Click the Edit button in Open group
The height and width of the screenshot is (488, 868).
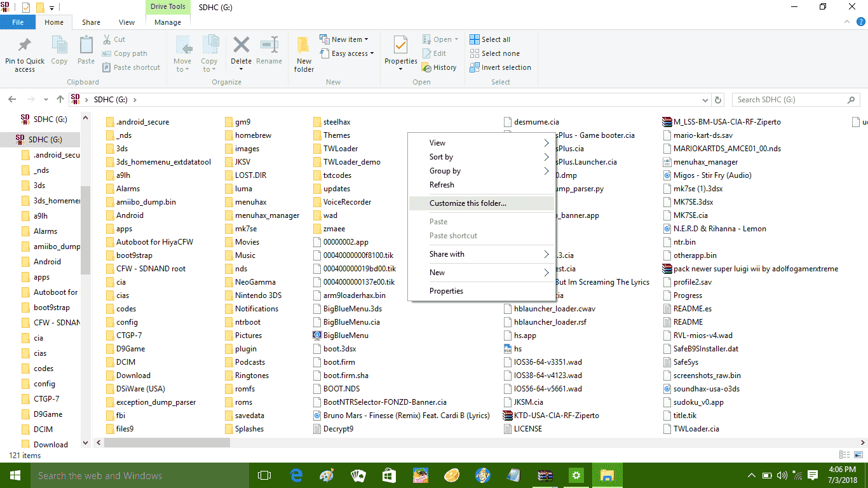pos(434,53)
